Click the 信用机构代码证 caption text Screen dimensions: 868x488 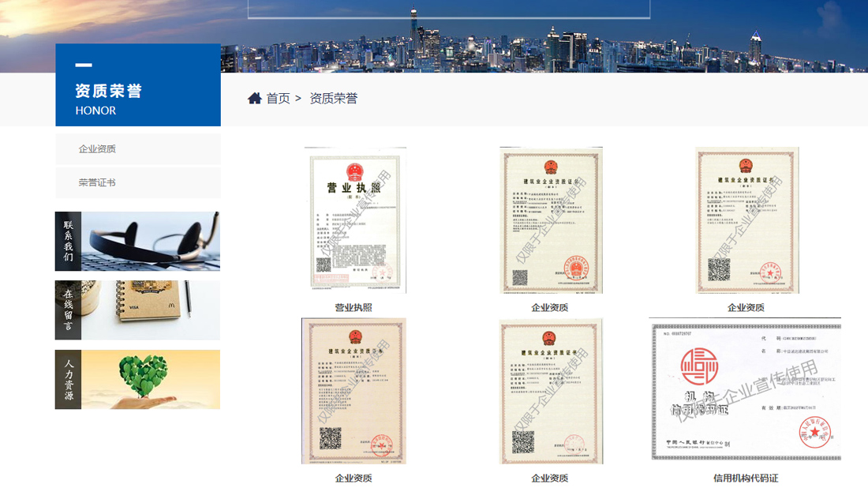[746, 478]
